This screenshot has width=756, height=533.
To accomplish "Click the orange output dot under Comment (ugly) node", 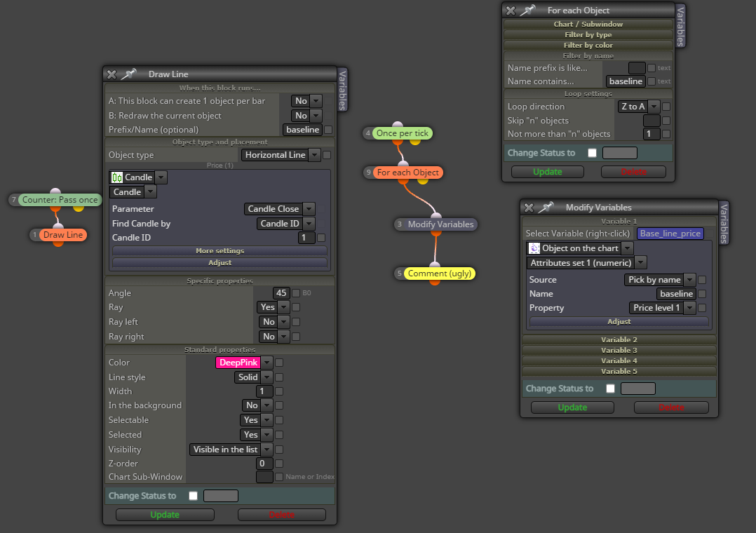I will coord(435,282).
